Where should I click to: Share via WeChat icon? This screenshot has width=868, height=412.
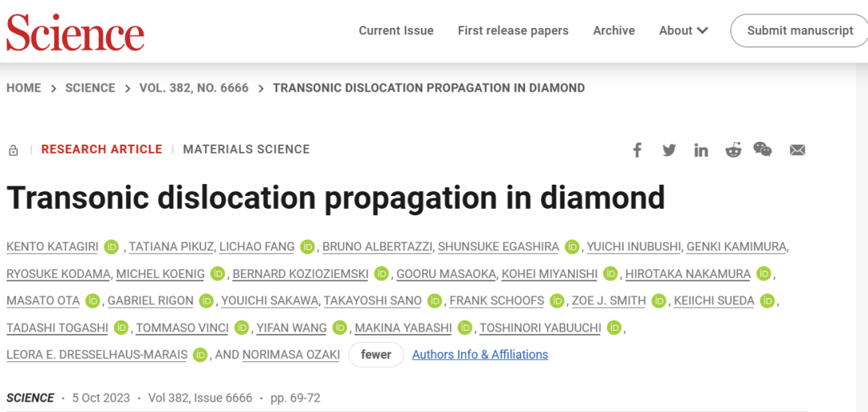click(763, 149)
